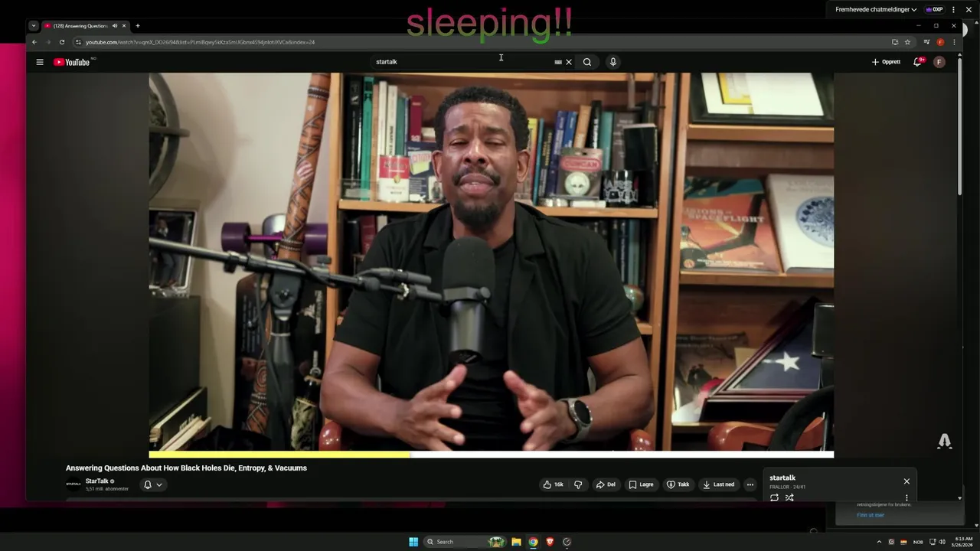Download video with Last ned button
Screen dimensions: 980x551
click(718, 484)
